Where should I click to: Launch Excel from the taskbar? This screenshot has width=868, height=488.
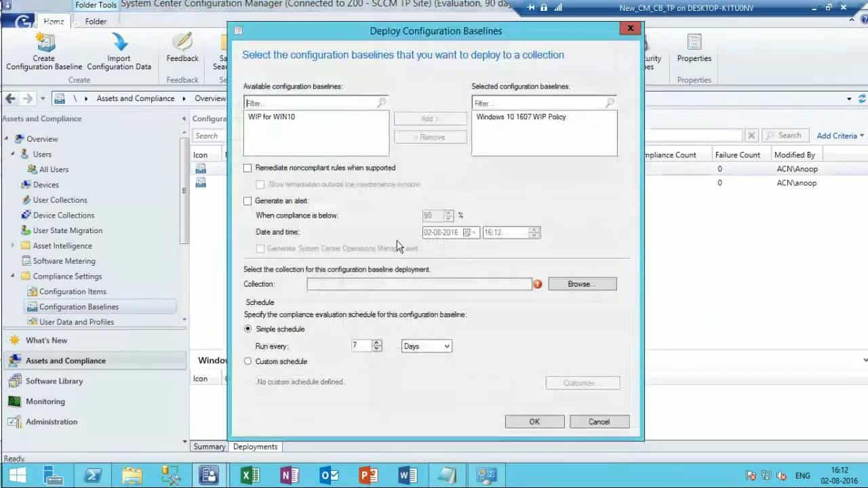point(250,474)
